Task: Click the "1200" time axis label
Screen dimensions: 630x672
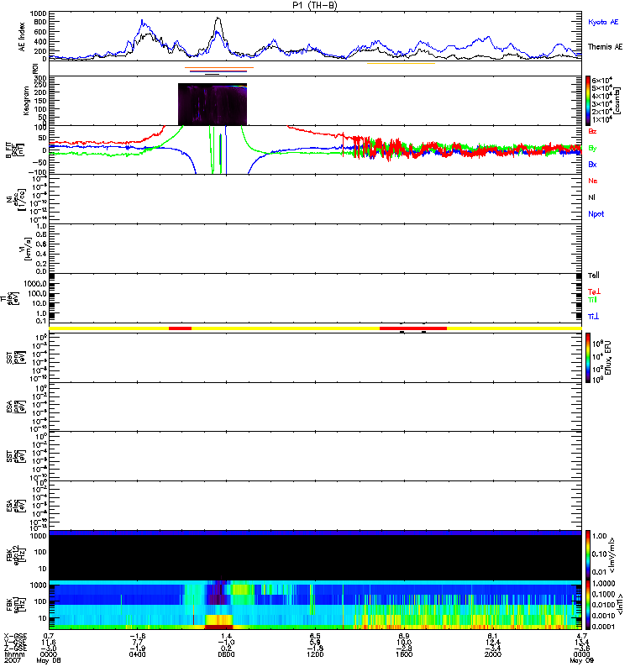Action: tap(315, 654)
